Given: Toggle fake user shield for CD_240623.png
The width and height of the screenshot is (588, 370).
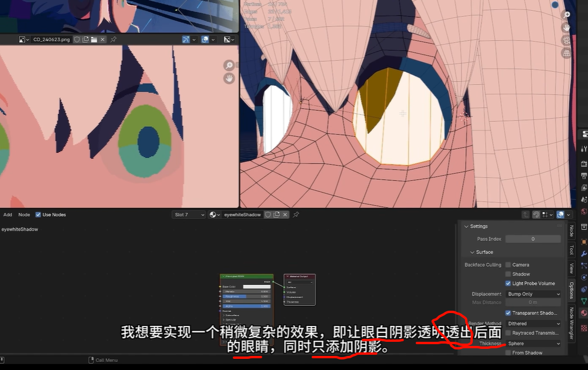Looking at the screenshot, I should point(77,39).
